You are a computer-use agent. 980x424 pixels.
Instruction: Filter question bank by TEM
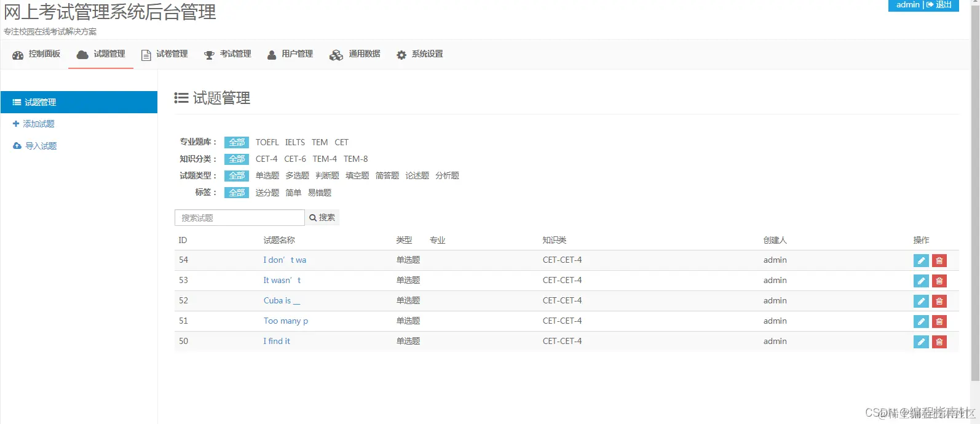point(320,142)
